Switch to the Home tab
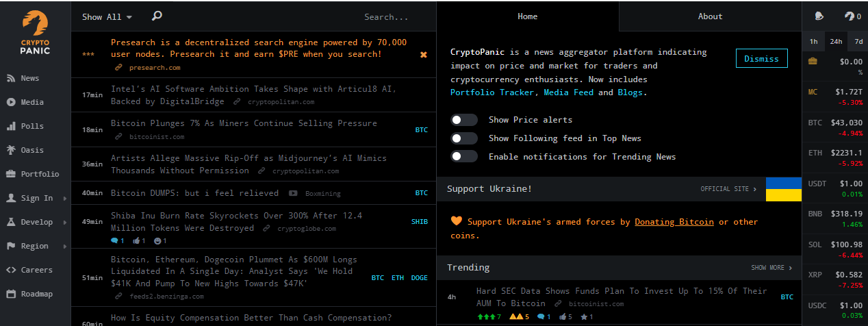Viewport: 868px width, 326px height. [528, 16]
